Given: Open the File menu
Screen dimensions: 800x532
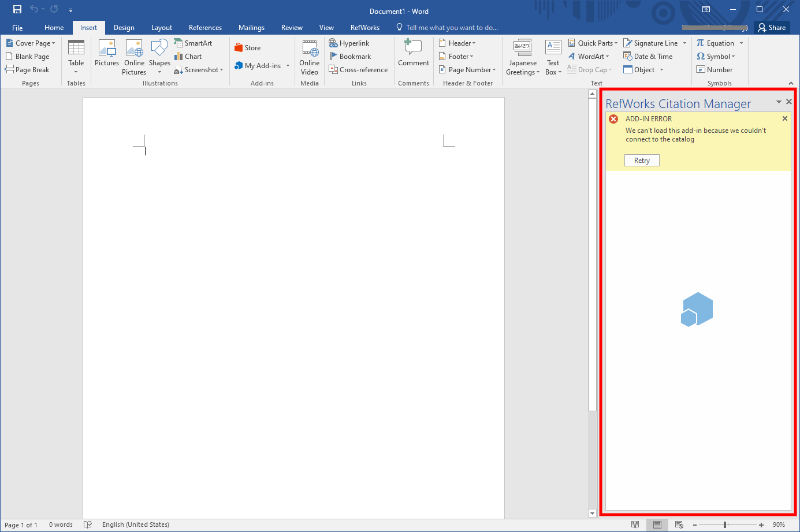Looking at the screenshot, I should 17,28.
